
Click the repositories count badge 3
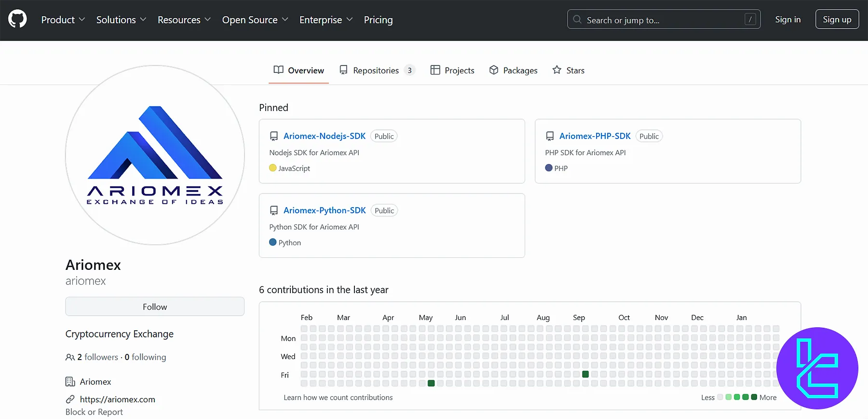(409, 70)
